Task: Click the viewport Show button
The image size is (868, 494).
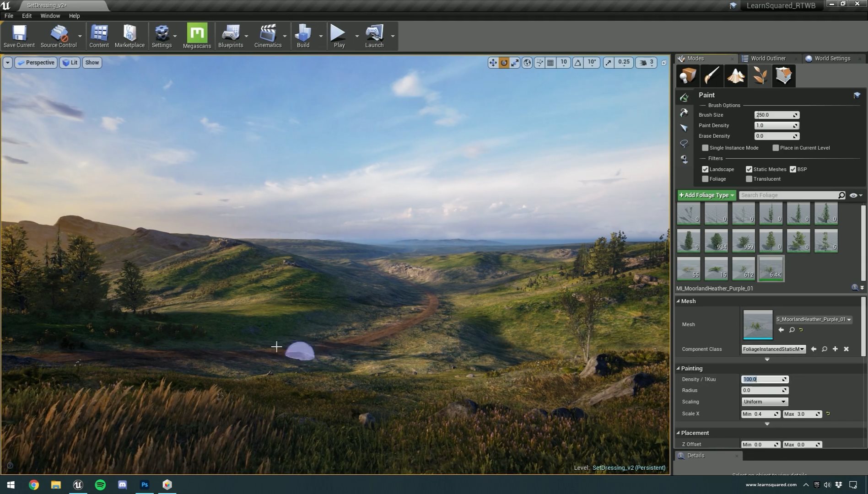Action: (x=92, y=63)
